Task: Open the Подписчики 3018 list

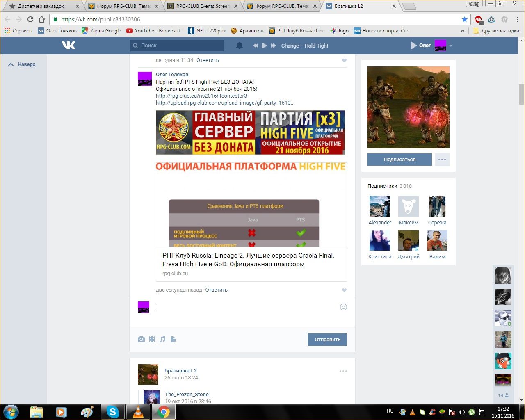Action: point(390,186)
